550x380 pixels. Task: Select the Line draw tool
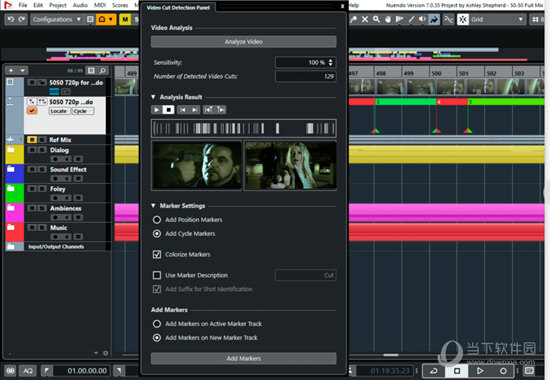tap(411, 19)
